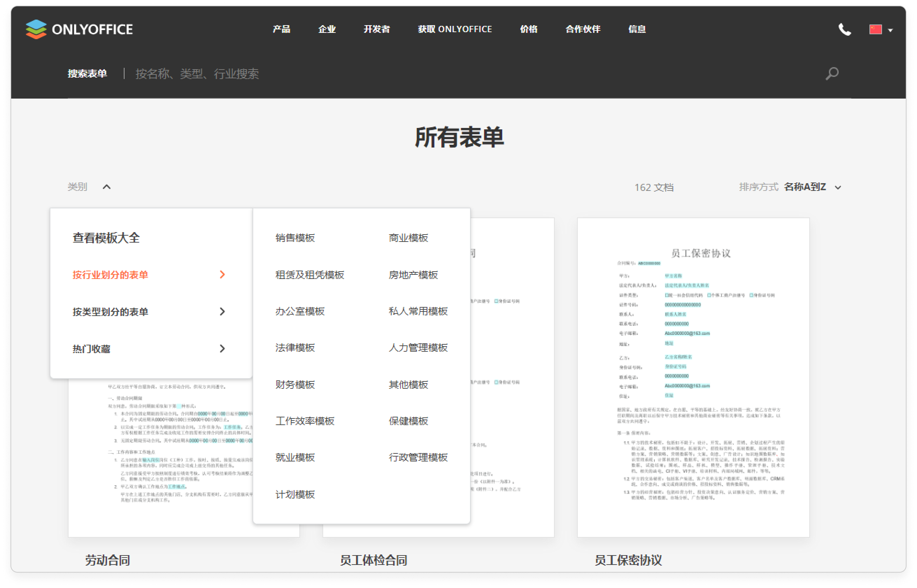
Task: Select 房地产模板 category
Action: coord(413,275)
